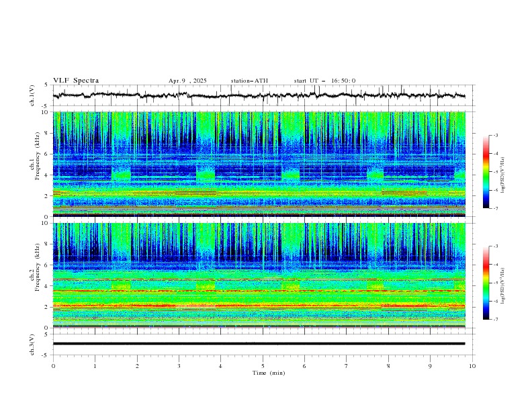Click the "9" tick label on time axis
The image size is (532, 411).
click(x=430, y=366)
